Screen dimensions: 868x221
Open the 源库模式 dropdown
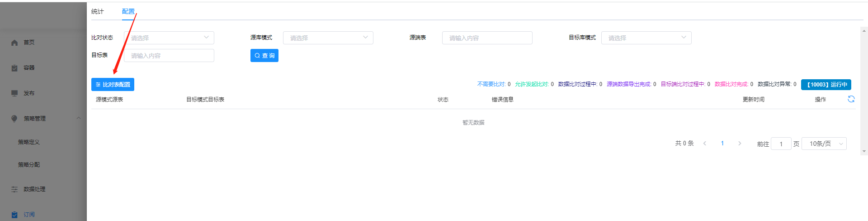coord(328,38)
